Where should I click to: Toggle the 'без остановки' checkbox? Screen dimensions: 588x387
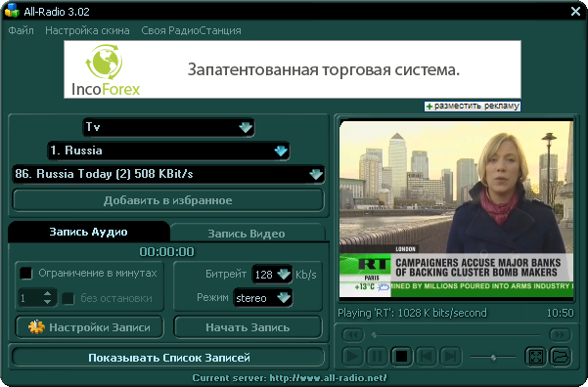68,298
